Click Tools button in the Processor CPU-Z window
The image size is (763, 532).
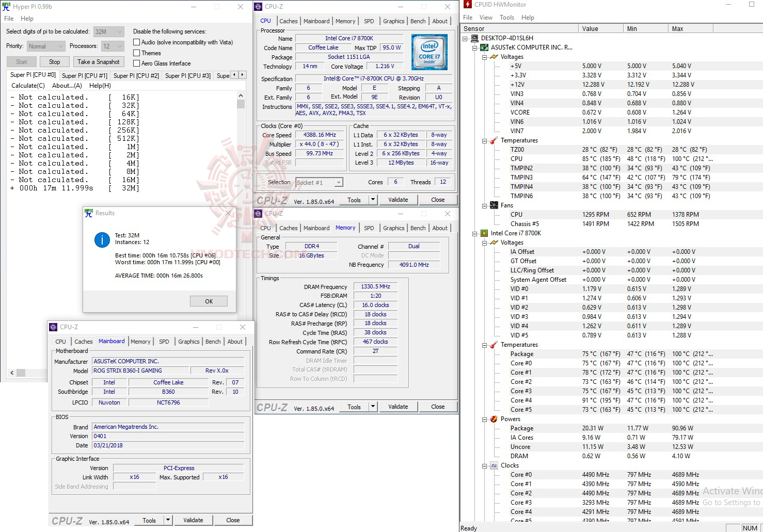click(354, 200)
